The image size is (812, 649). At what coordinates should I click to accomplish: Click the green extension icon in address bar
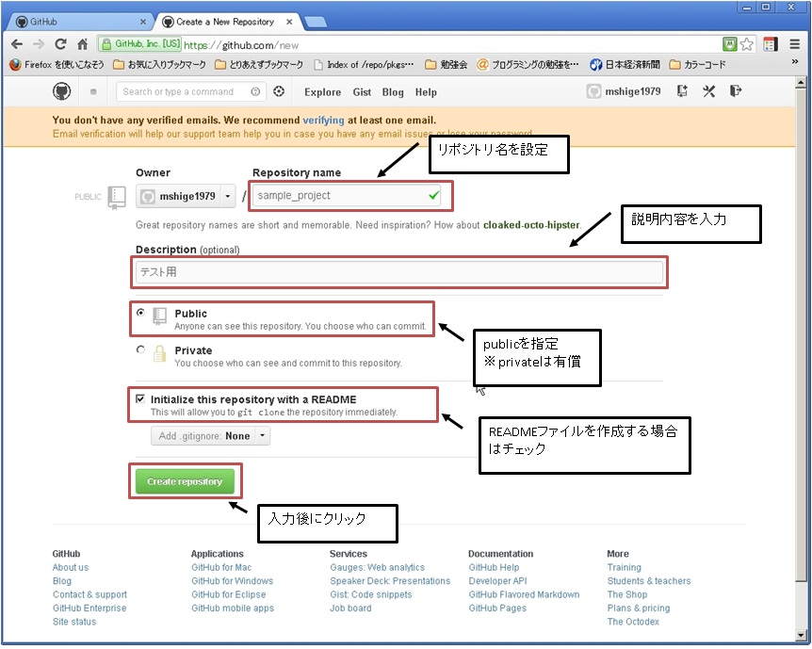pyautogui.click(x=729, y=44)
